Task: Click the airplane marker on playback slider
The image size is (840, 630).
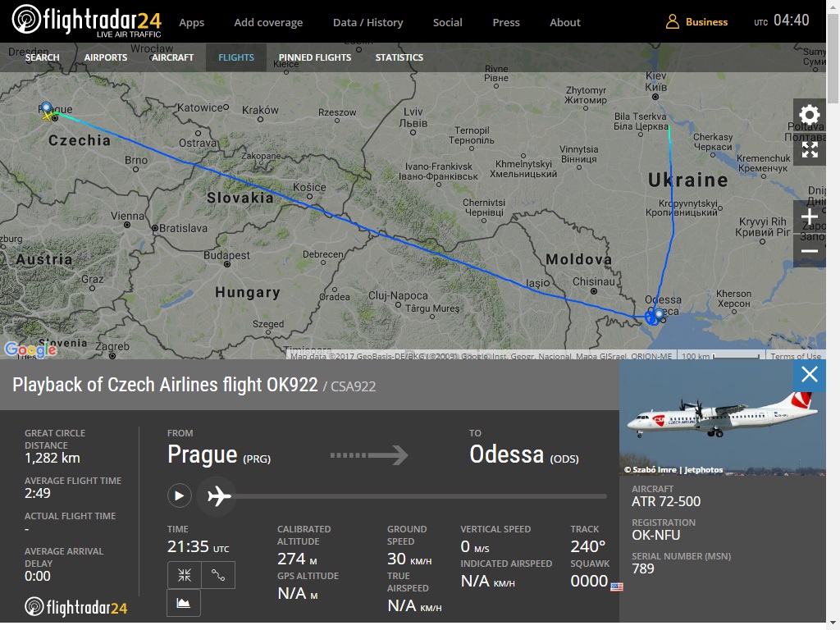Action: 219,495
